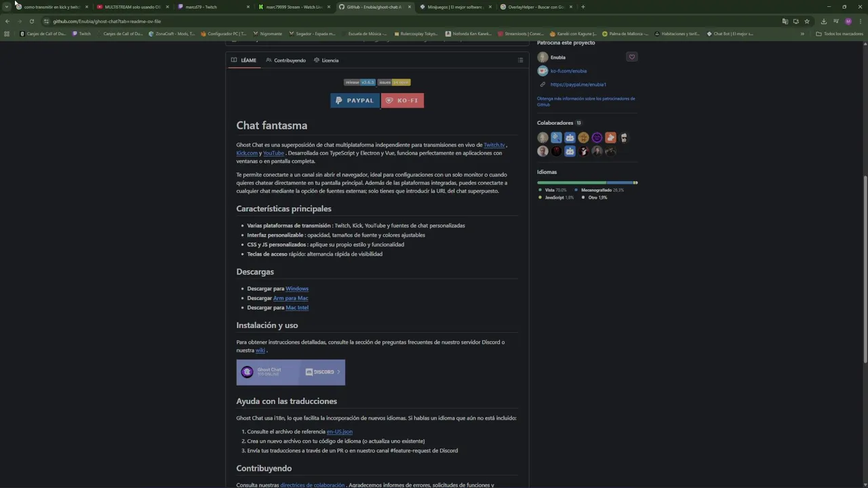Open the Twitch bookmark
The image size is (868, 488).
pyautogui.click(x=81, y=33)
